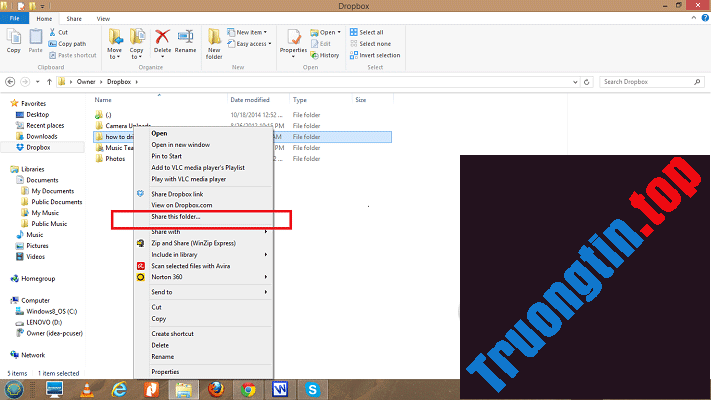The width and height of the screenshot is (711, 400).
Task: Choose Open in context menu
Action: tap(159, 133)
